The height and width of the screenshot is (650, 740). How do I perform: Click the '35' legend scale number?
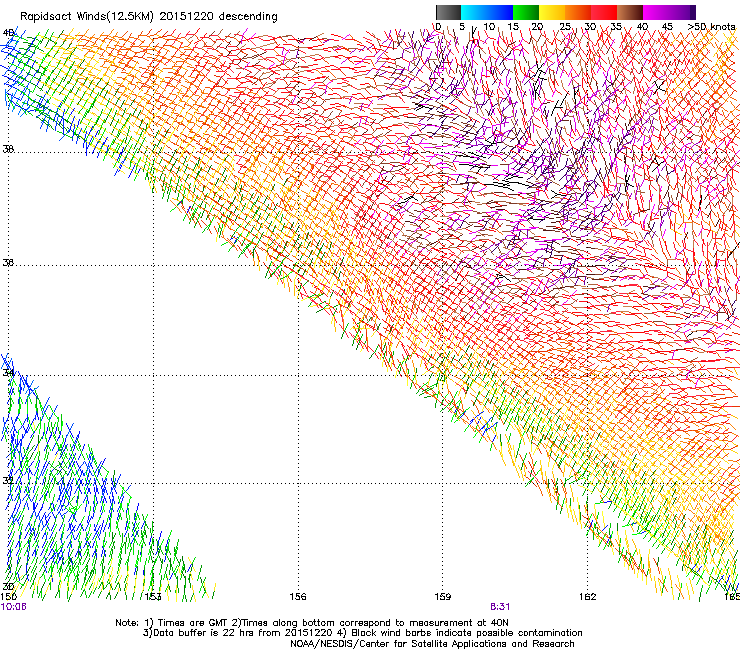pyautogui.click(x=616, y=26)
